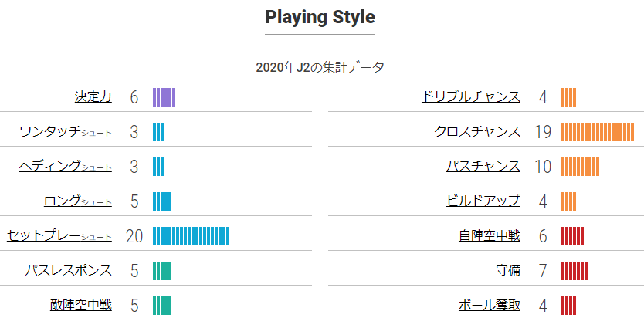Click the Playing Style heading
Image resolution: width=644 pixels, height=328 pixels.
[x=320, y=17]
